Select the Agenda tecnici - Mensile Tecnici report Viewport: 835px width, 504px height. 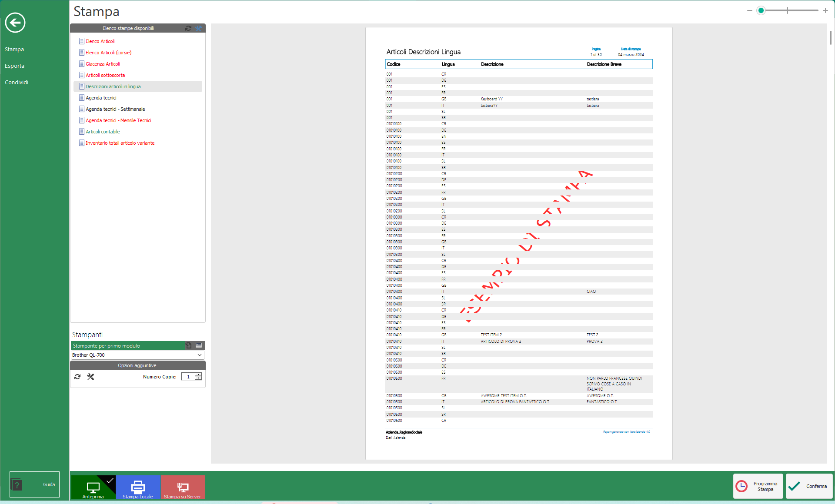click(x=118, y=120)
